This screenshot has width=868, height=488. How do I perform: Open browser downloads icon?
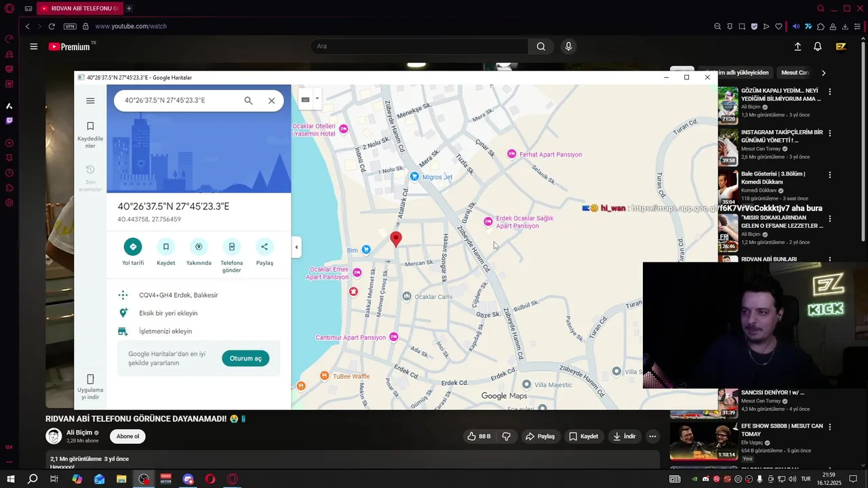tap(845, 26)
